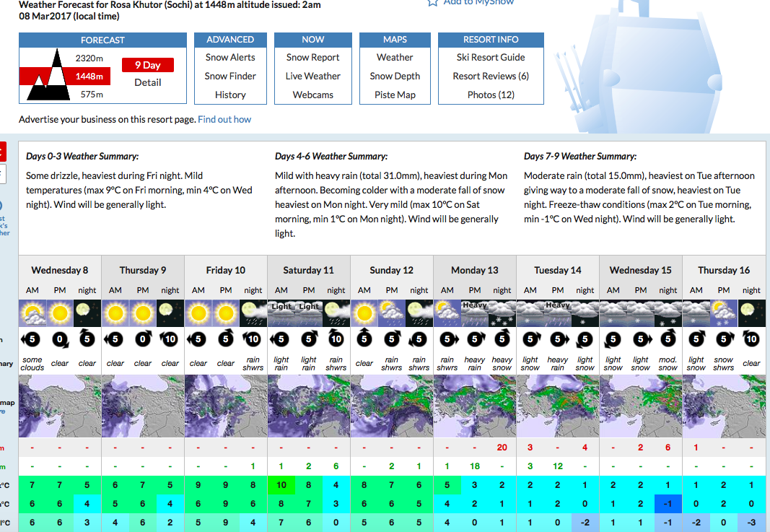Select Sunday 12 AM clear sun icon
The width and height of the screenshot is (770, 532).
click(x=364, y=313)
